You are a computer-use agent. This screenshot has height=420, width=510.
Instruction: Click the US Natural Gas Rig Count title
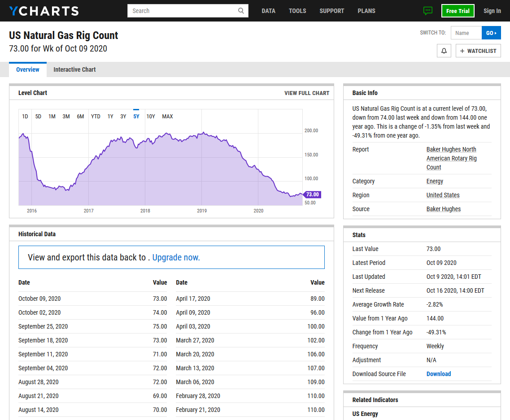coord(63,35)
